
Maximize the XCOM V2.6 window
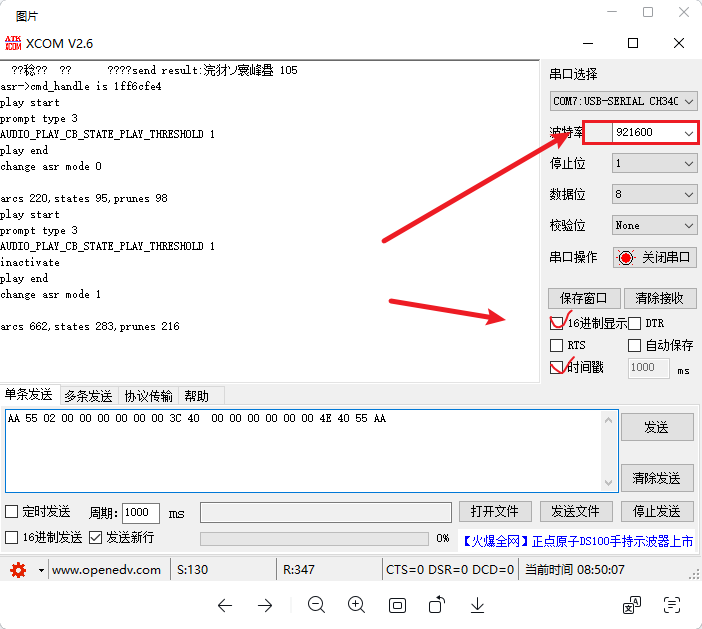pyautogui.click(x=633, y=43)
